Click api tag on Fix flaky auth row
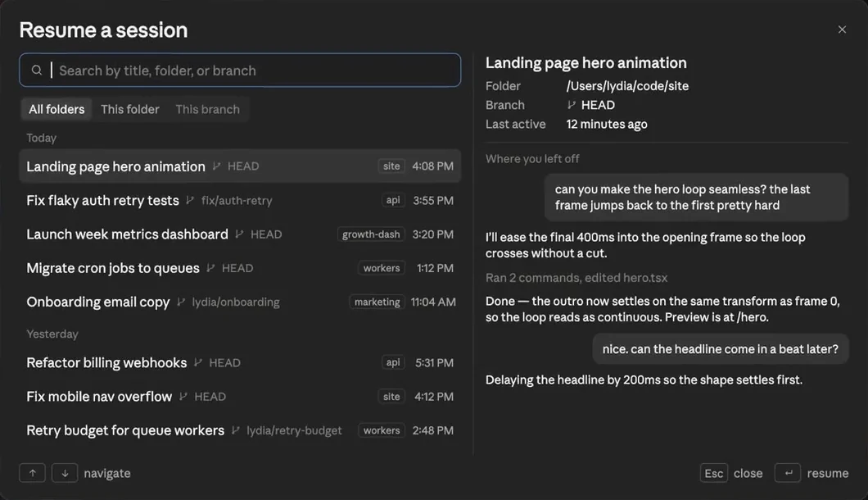 tap(393, 200)
